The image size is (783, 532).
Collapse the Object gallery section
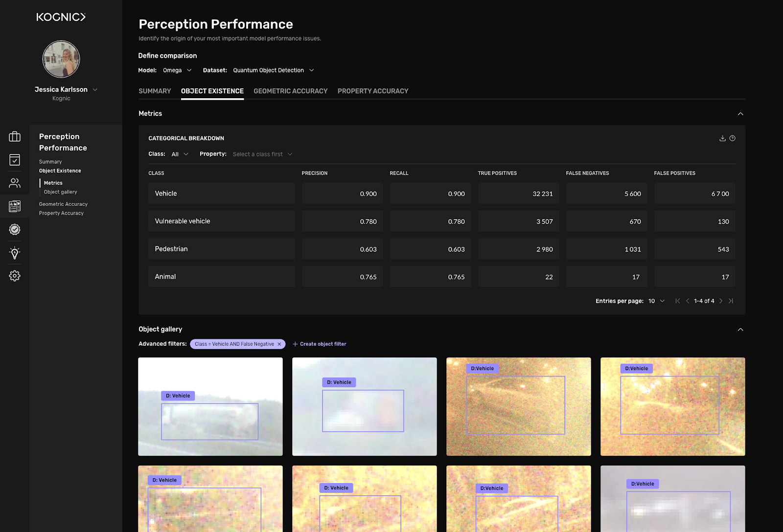click(x=740, y=330)
